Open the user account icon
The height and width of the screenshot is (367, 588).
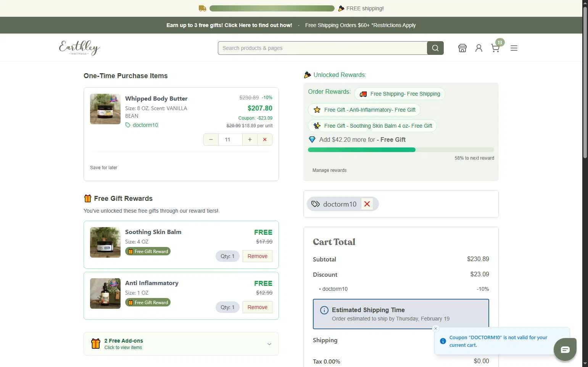478,48
